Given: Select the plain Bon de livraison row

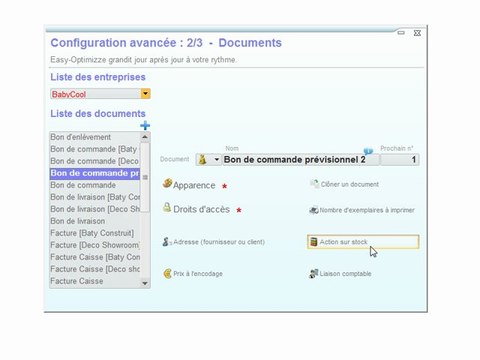Looking at the screenshot, I should coord(95,221).
